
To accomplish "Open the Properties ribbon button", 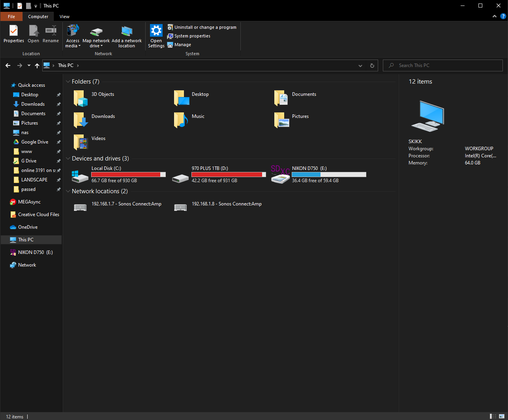I will point(14,34).
